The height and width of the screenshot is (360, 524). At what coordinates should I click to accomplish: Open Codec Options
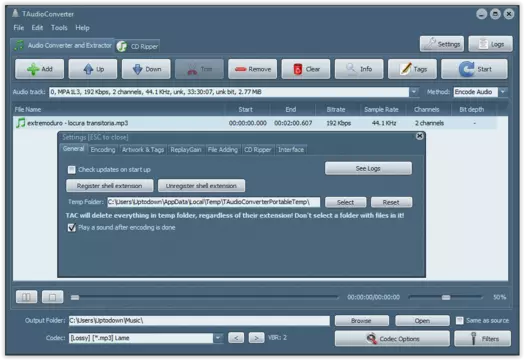click(392, 339)
